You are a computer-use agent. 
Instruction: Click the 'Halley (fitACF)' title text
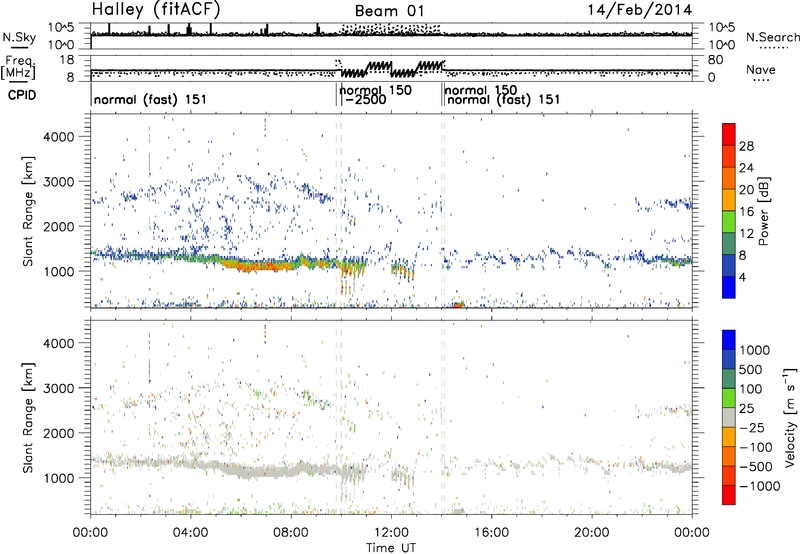pyautogui.click(x=156, y=9)
